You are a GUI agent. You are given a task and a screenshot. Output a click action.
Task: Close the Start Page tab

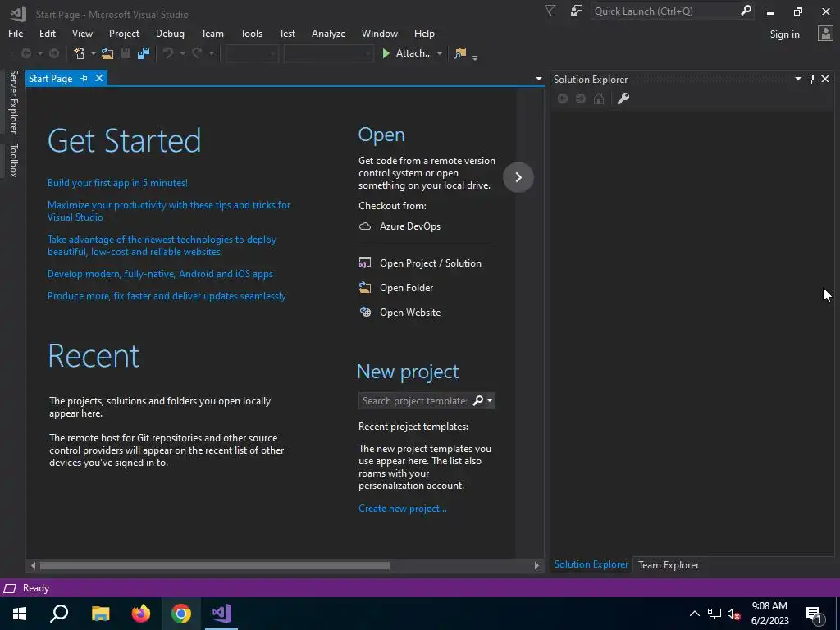point(99,78)
